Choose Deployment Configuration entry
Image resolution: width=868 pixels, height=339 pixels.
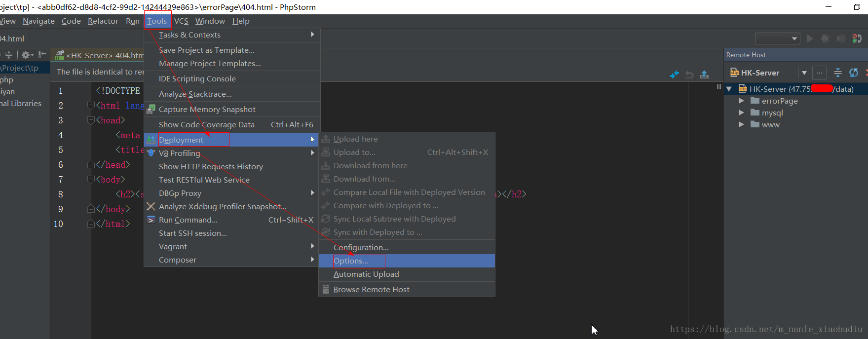click(x=407, y=247)
